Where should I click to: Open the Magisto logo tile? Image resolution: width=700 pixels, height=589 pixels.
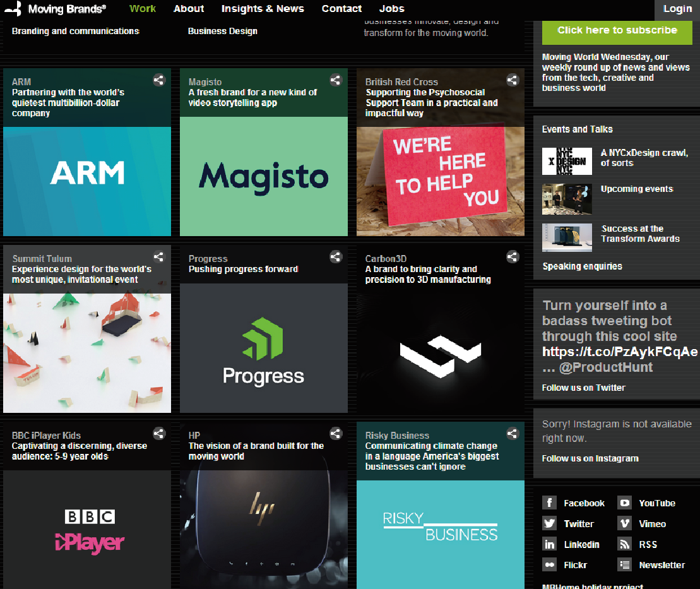point(264,176)
